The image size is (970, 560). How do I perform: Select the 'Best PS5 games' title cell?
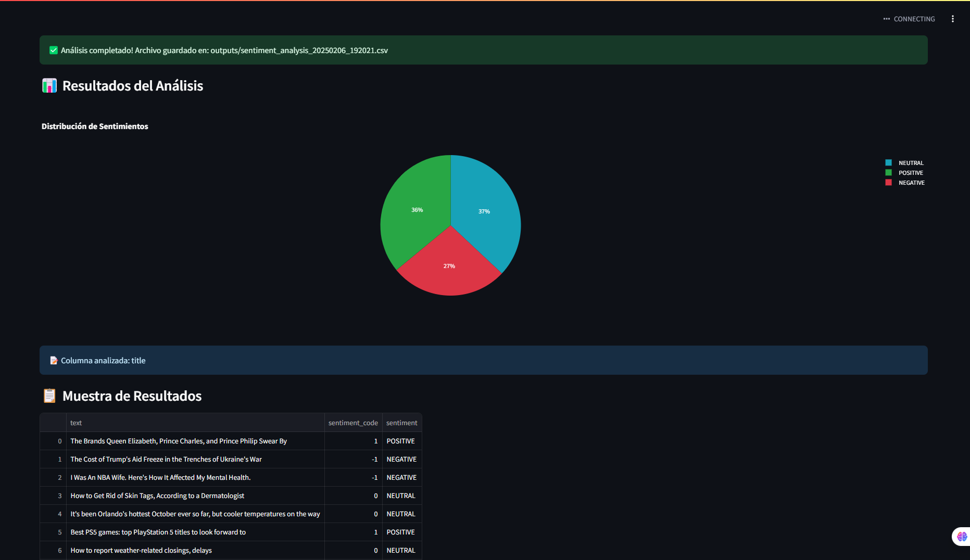coord(195,532)
